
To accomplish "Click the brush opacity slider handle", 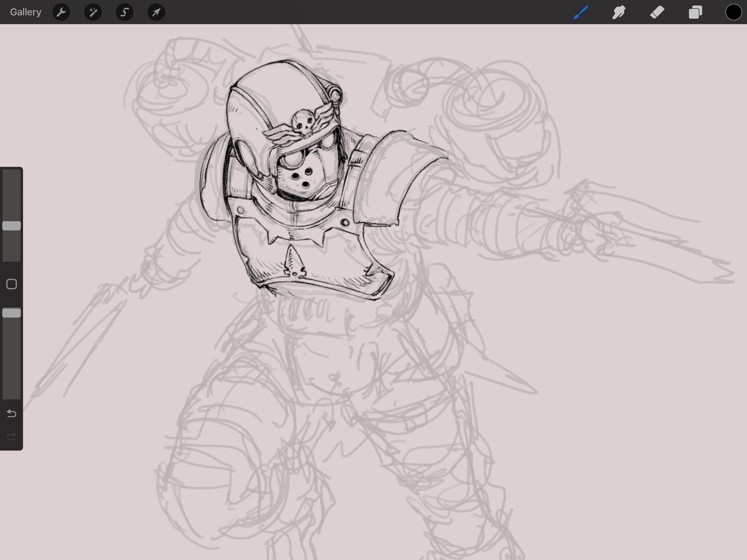I will click(x=12, y=313).
